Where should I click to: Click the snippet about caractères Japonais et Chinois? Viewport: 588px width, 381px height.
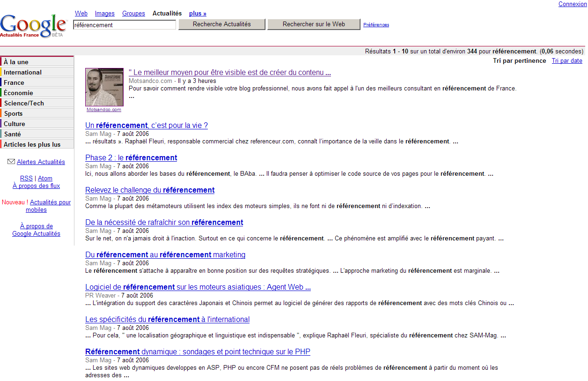(300, 303)
